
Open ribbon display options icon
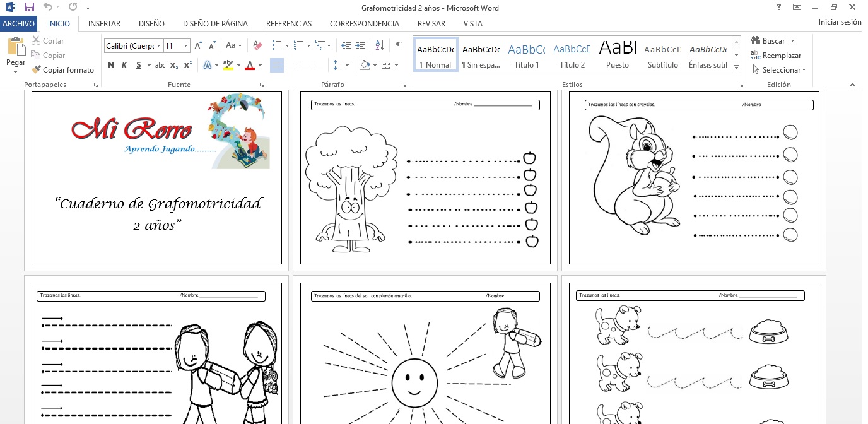point(797,8)
